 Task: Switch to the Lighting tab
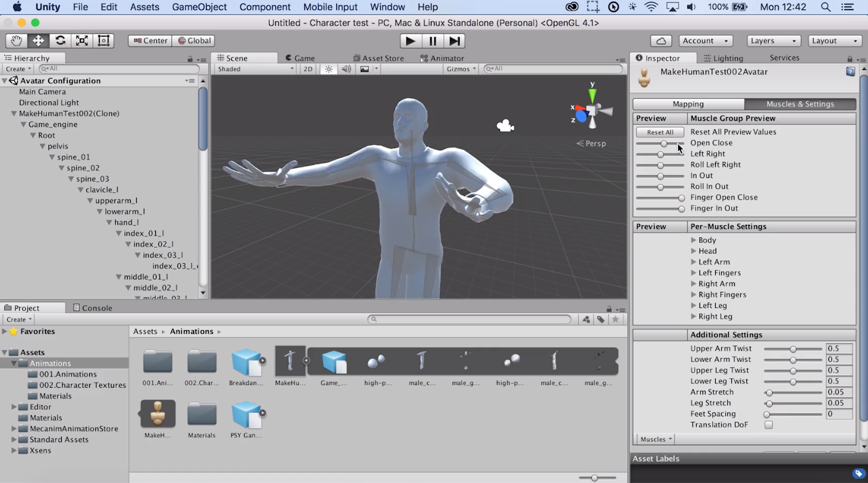click(724, 58)
